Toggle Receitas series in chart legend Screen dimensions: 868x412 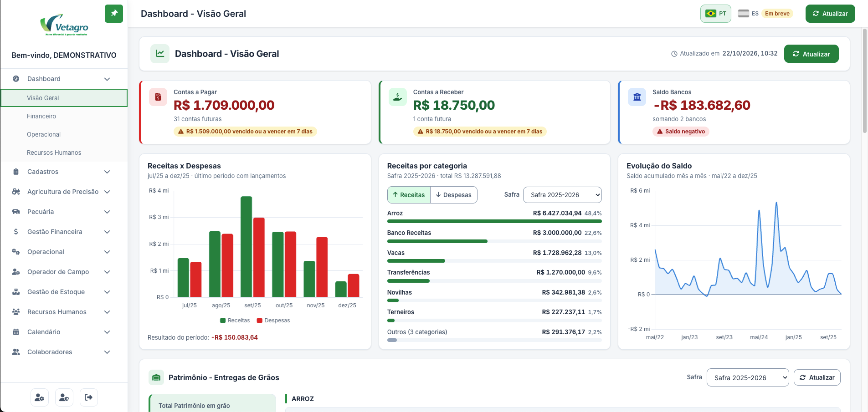click(x=235, y=320)
